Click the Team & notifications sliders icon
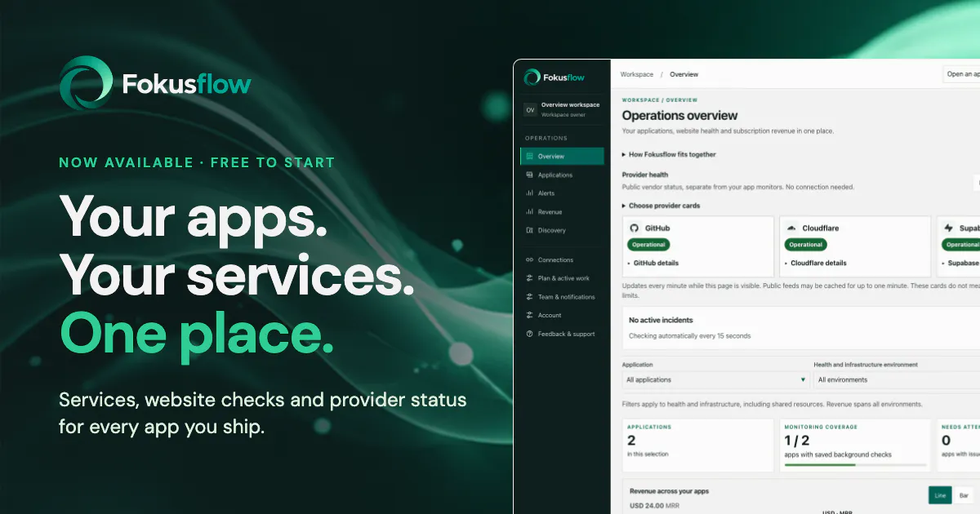This screenshot has height=514, width=980. point(529,297)
